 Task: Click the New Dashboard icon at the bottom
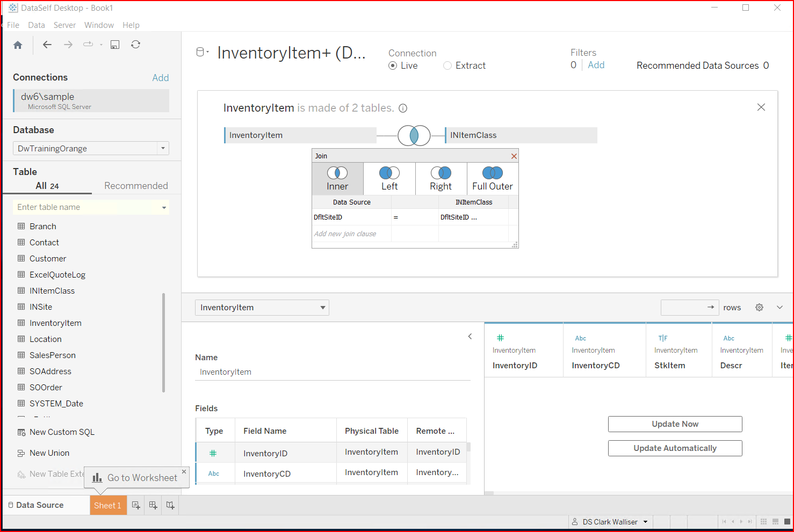point(153,505)
